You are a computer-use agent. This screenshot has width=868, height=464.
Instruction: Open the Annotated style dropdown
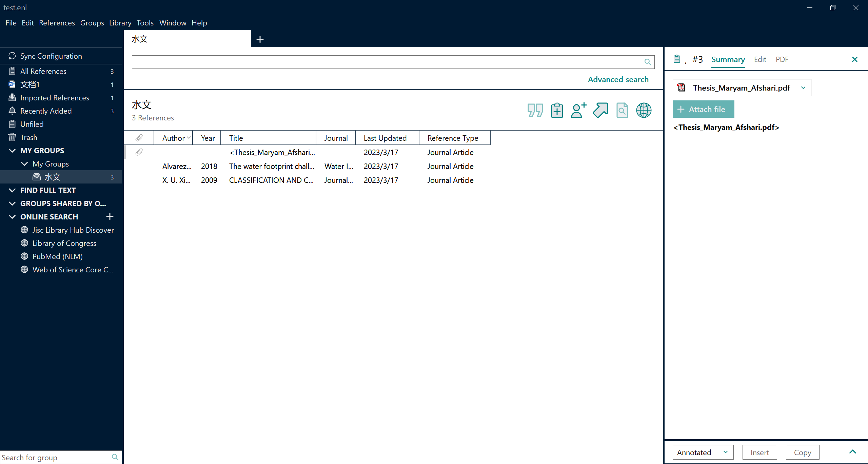pos(703,452)
